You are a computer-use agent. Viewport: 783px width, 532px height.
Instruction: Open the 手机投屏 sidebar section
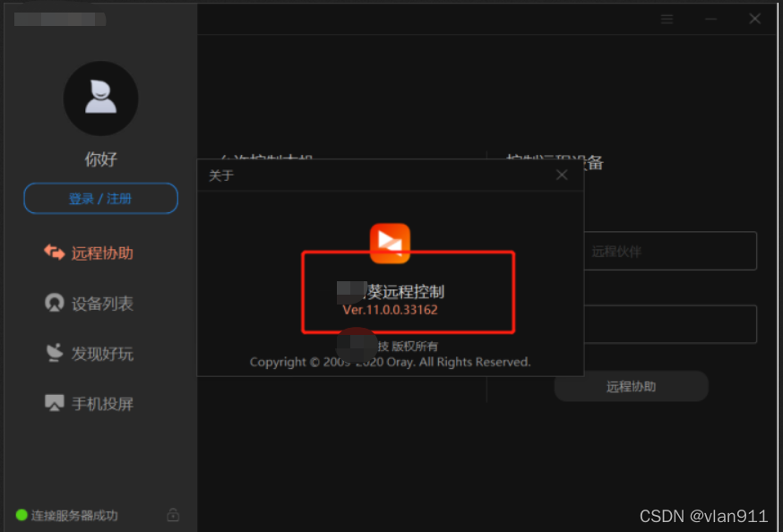89,403
